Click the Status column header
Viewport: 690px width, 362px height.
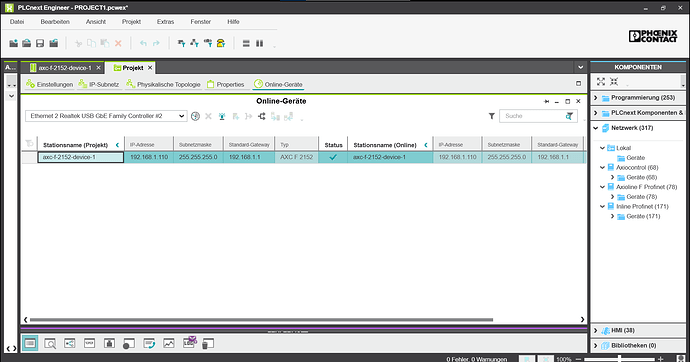[333, 145]
